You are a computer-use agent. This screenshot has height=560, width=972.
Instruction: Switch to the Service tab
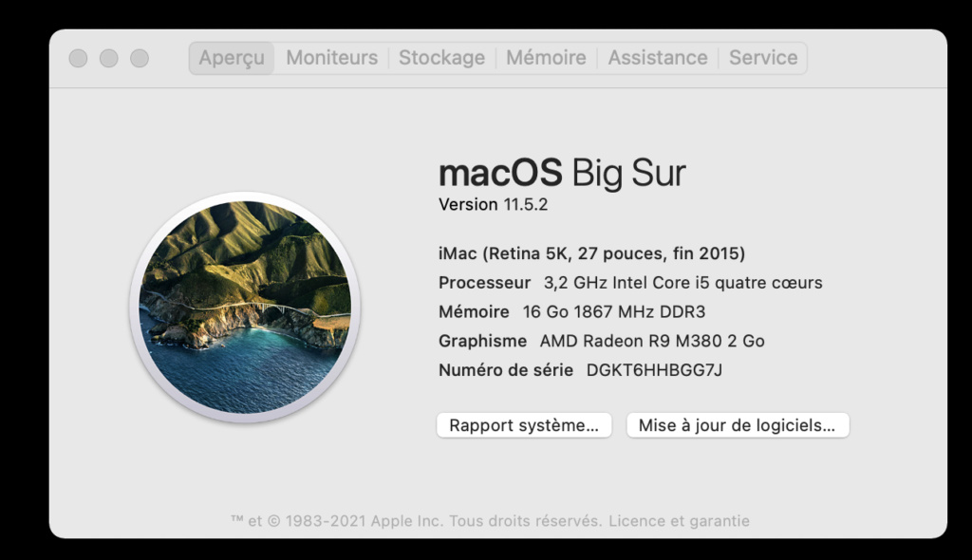pyautogui.click(x=763, y=58)
